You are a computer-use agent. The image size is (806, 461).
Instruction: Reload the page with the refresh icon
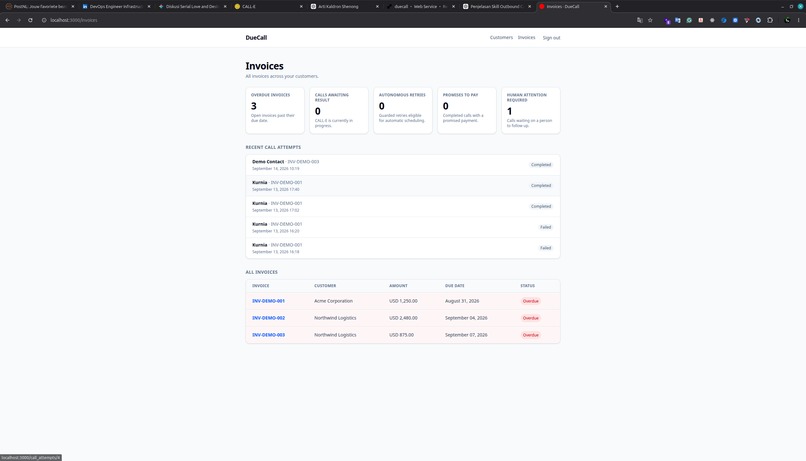click(30, 20)
